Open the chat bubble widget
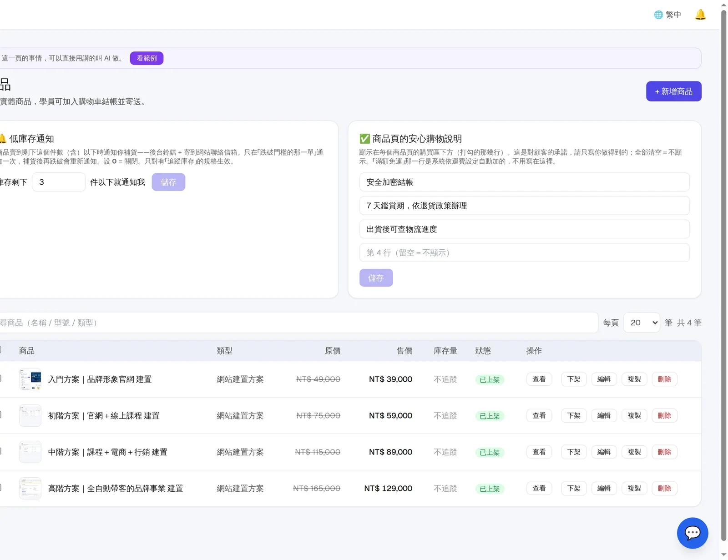 point(692,533)
